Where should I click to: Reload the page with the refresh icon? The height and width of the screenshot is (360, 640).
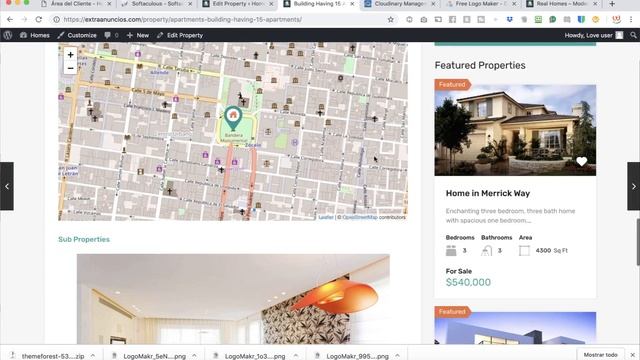39,20
